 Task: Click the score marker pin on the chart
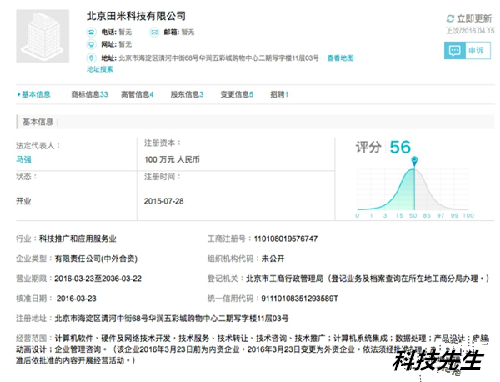pyautogui.click(x=414, y=161)
